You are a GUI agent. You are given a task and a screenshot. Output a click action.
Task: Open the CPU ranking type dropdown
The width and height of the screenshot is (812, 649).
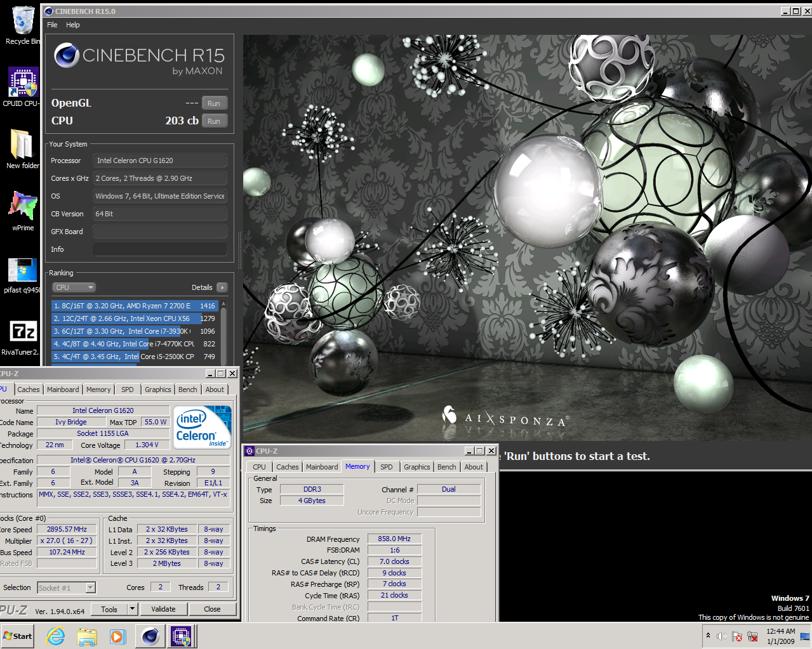point(74,287)
